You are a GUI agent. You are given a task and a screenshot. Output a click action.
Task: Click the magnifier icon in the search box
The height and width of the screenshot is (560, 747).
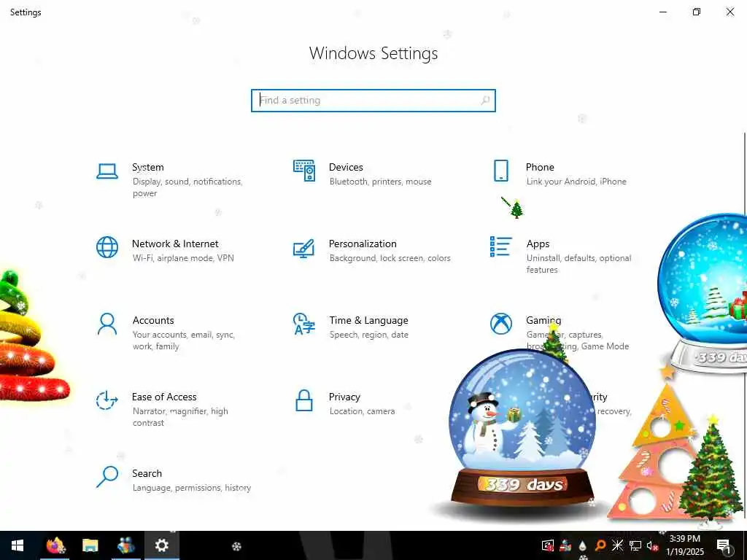pyautogui.click(x=485, y=101)
